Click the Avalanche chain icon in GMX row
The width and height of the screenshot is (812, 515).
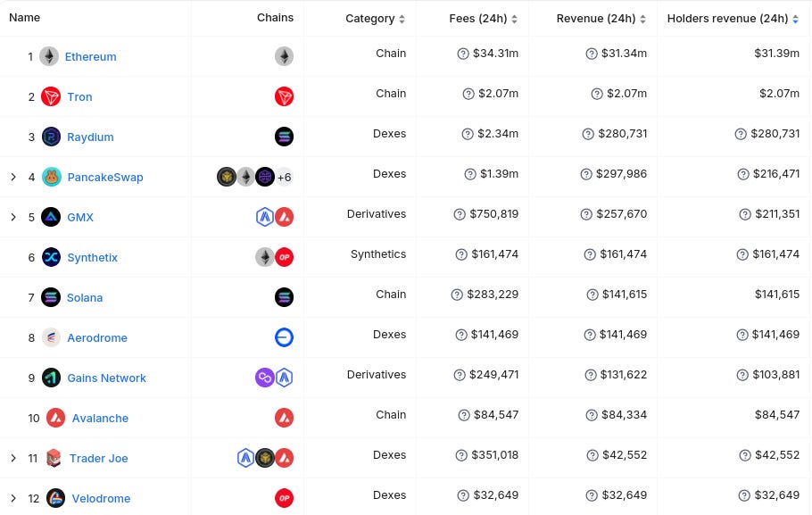point(284,217)
